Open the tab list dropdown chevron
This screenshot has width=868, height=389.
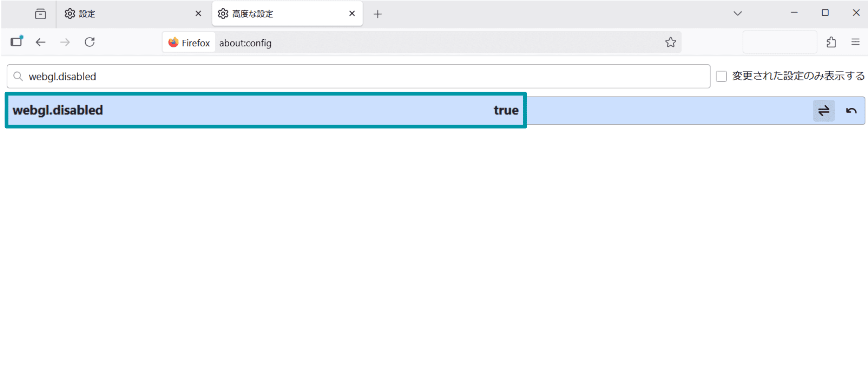point(737,13)
